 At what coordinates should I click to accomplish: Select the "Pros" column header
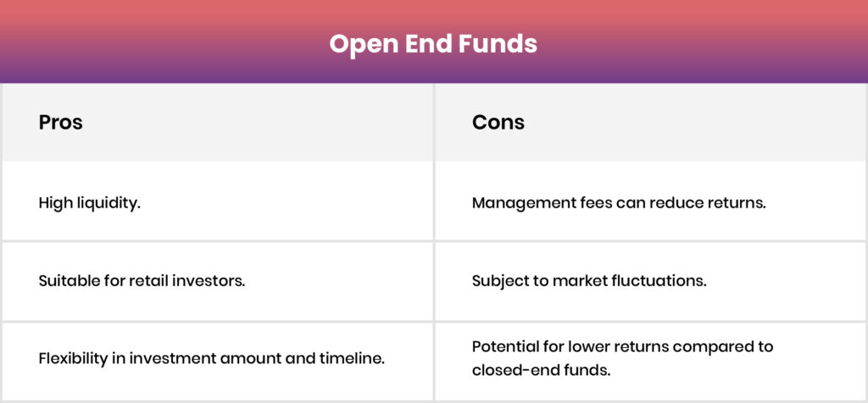[x=61, y=122]
